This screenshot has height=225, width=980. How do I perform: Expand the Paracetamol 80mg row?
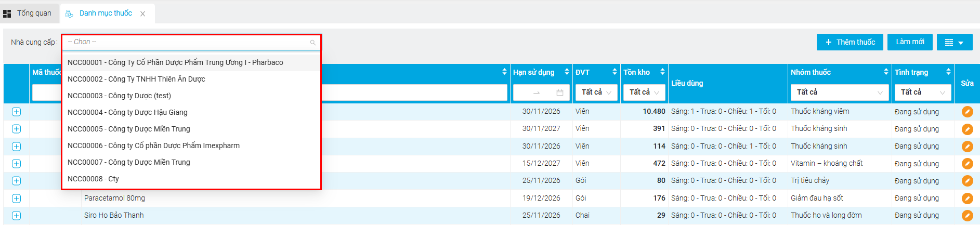[x=16, y=198]
